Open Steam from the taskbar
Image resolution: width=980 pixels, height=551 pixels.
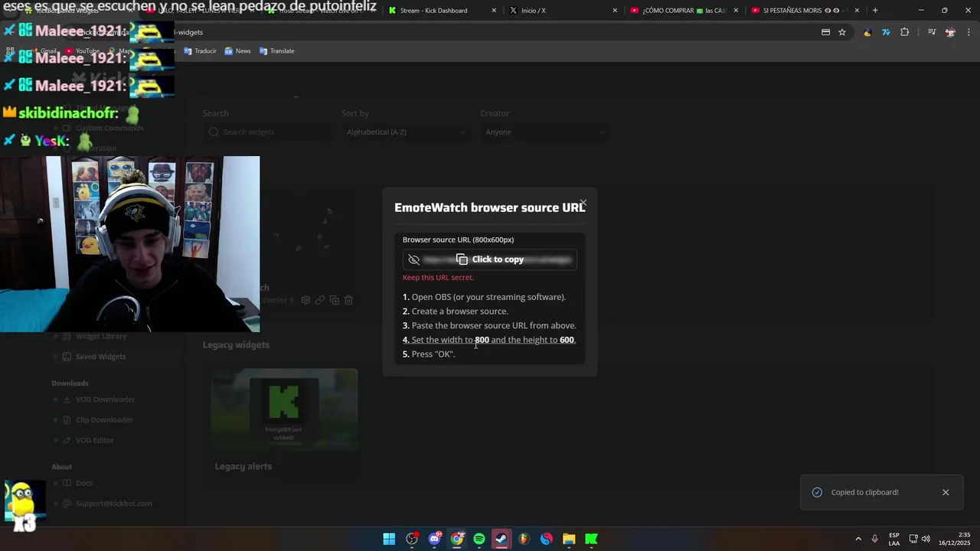(x=501, y=539)
